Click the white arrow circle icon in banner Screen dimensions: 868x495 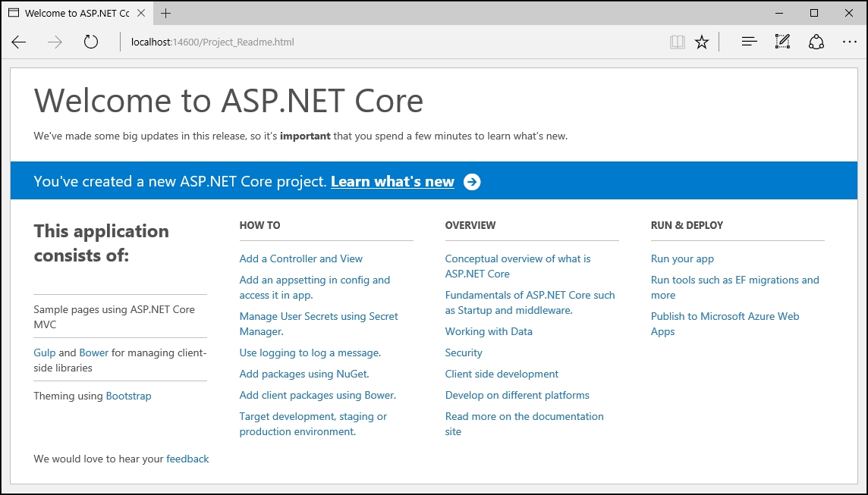472,181
